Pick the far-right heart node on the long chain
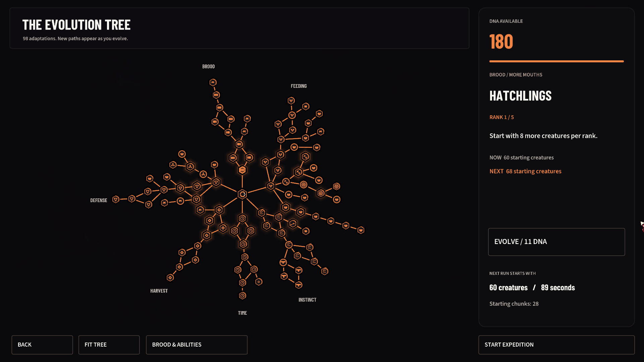Image resolution: width=644 pixels, height=362 pixels. click(x=361, y=230)
